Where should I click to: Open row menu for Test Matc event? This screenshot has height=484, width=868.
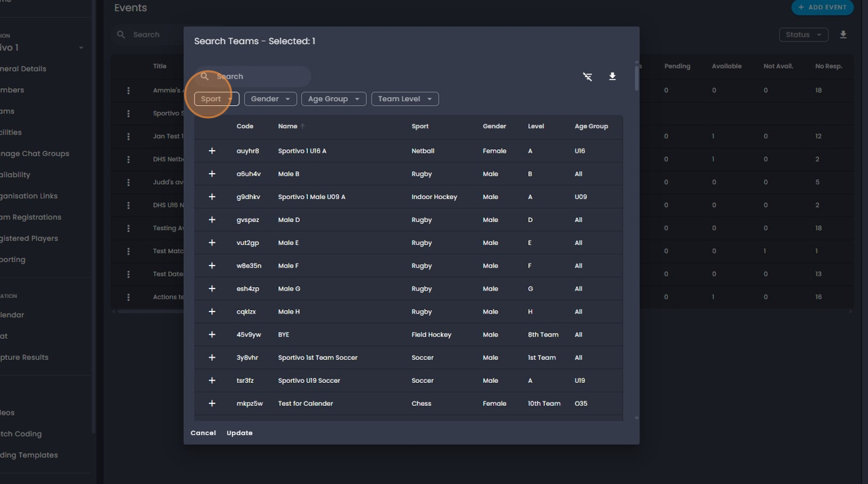pyautogui.click(x=128, y=251)
